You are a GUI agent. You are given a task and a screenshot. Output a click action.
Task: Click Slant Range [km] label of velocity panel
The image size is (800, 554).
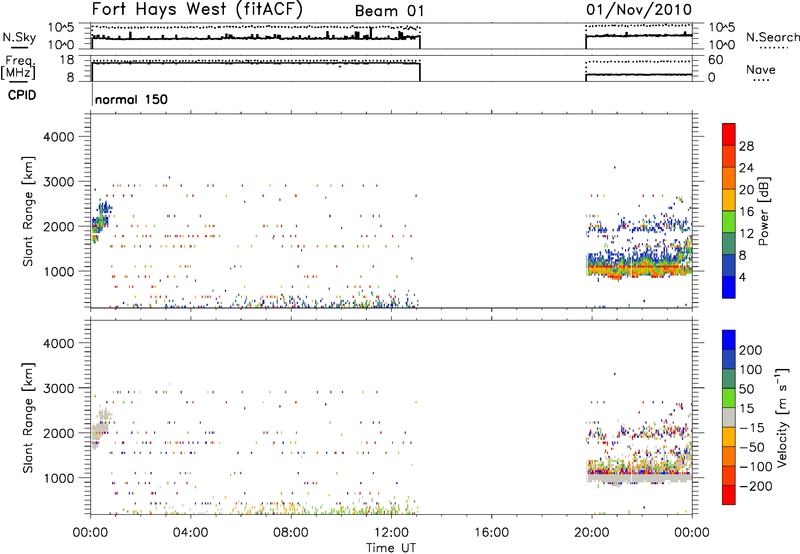point(28,417)
